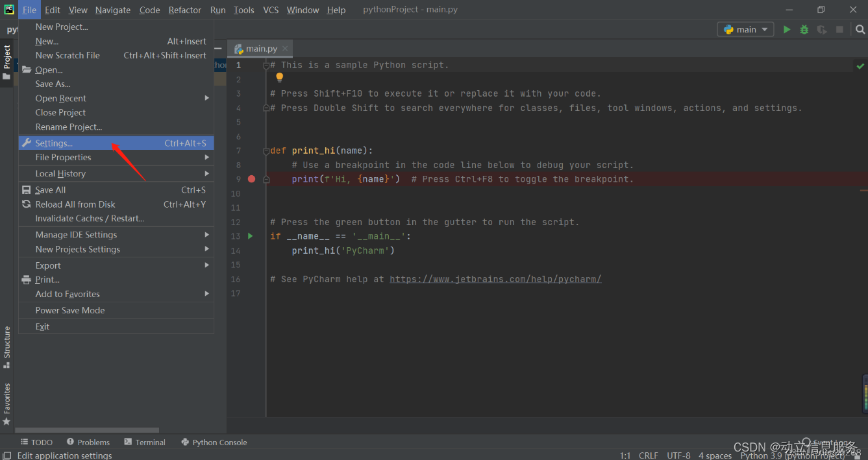
Task: Choose Save As... in the File menu
Action: point(116,84)
